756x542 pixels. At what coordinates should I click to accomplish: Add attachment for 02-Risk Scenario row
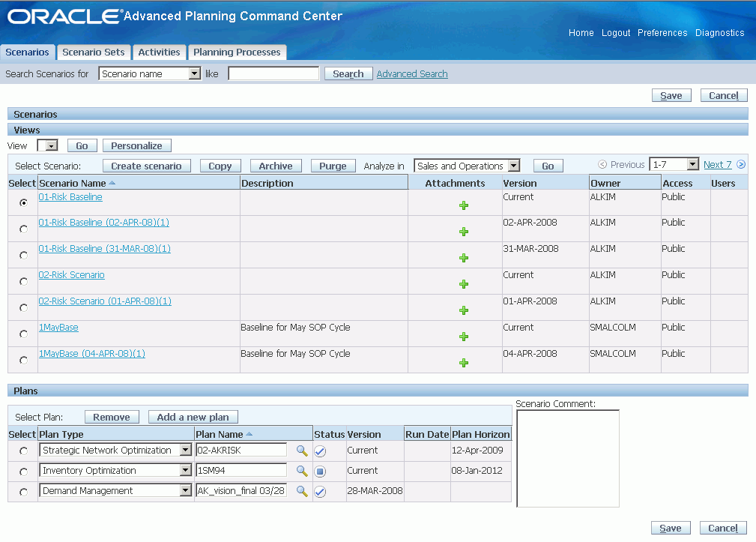point(463,284)
